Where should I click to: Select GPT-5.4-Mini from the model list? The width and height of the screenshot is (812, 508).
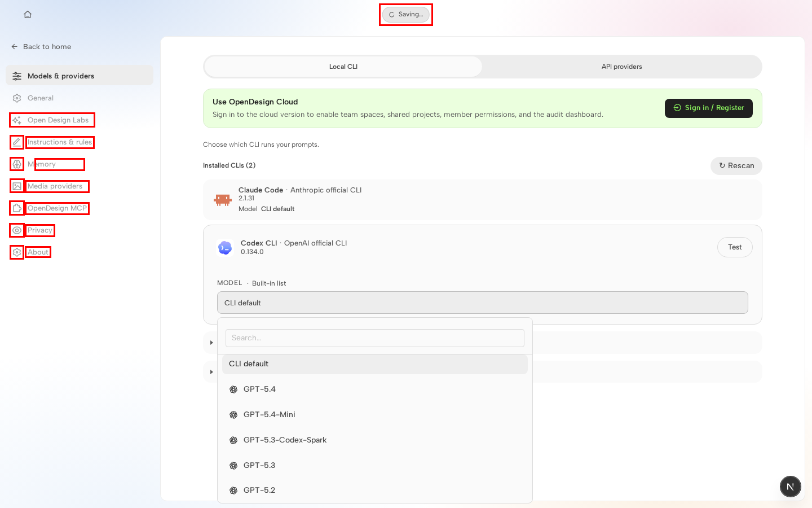tap(375, 415)
